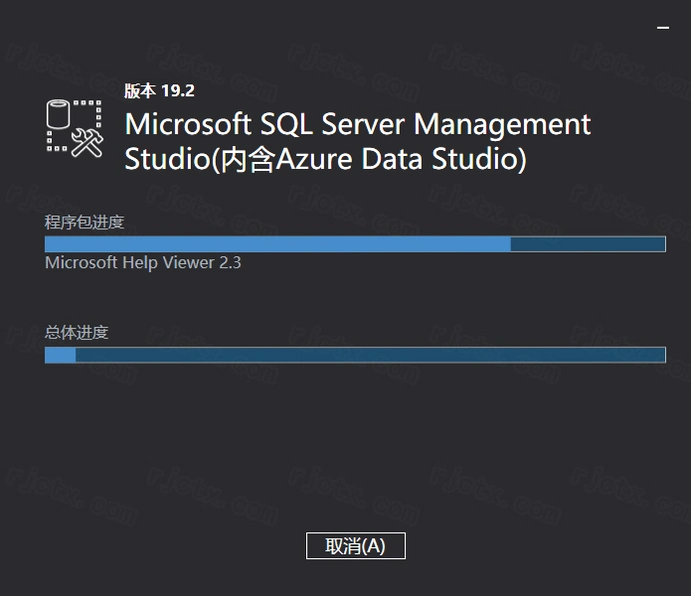
Task: Click the word Management in the title
Action: tap(502, 124)
